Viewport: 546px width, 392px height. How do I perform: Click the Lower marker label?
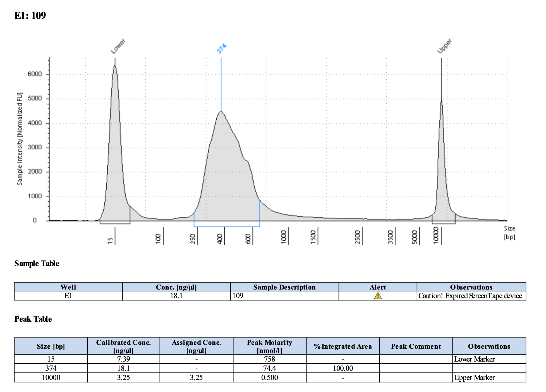(118, 46)
